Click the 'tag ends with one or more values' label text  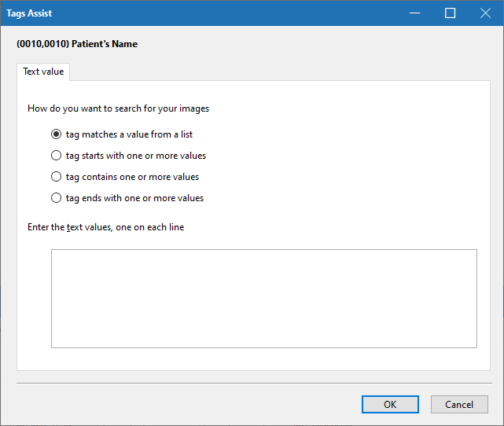134,198
